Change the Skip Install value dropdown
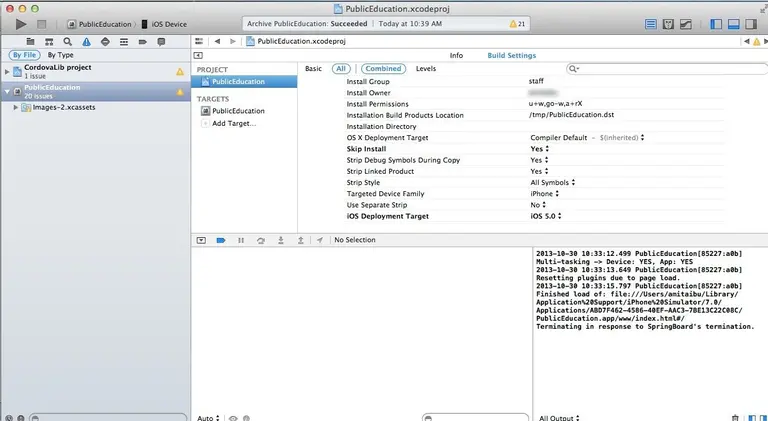 point(539,149)
